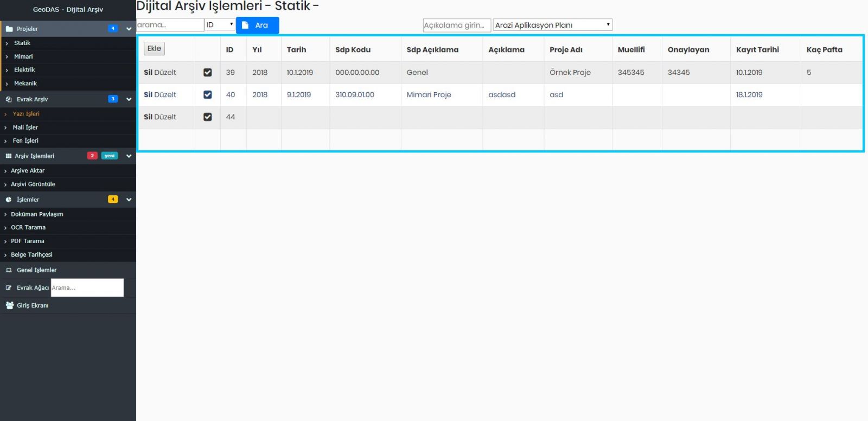Click the Giriş Ekranı users icon
The width and height of the screenshot is (868, 421).
point(9,305)
